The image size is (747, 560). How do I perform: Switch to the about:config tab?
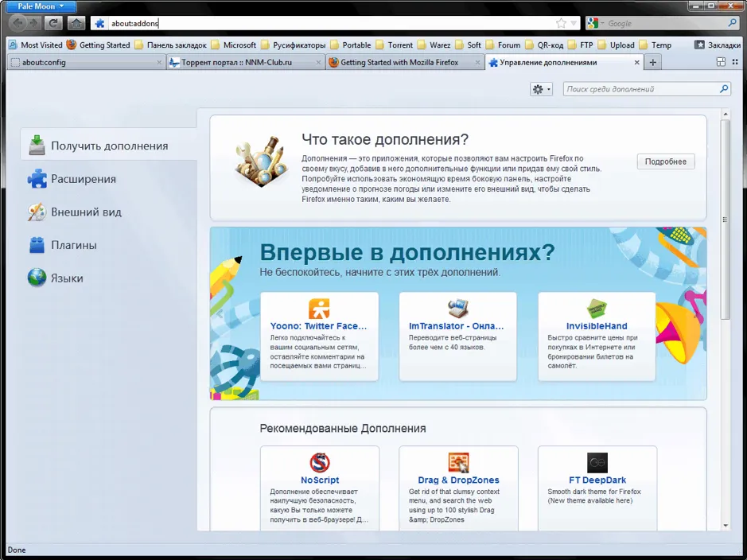pos(86,62)
